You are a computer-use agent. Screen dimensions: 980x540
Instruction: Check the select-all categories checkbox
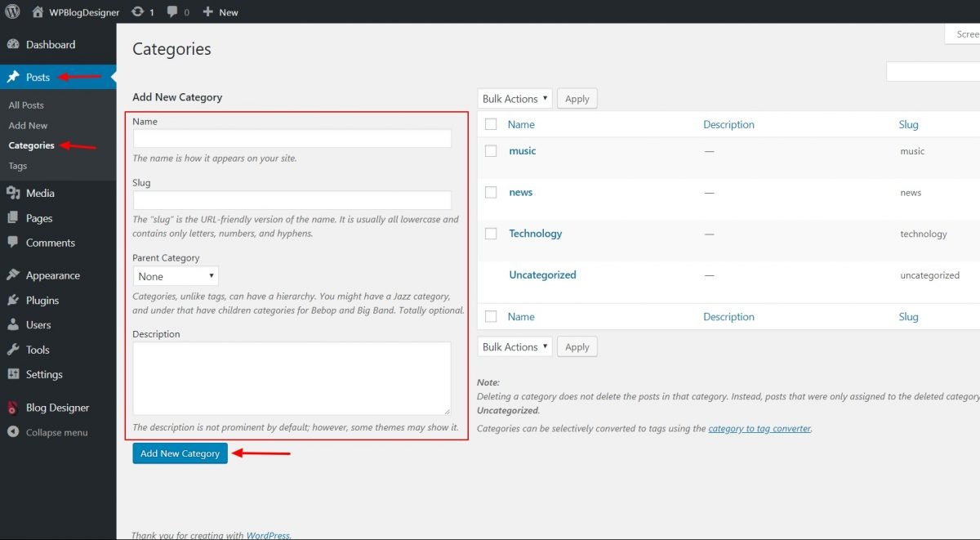tap(490, 123)
